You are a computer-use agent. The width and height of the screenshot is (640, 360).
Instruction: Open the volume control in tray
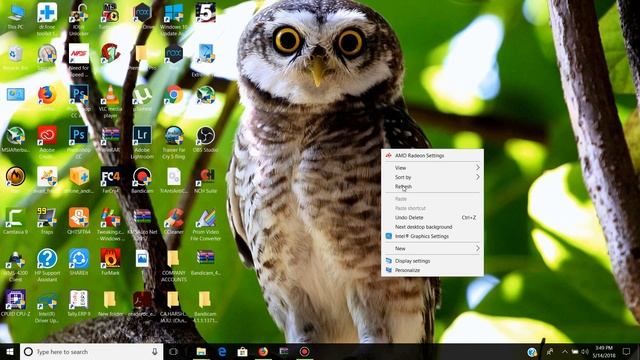tap(585, 352)
